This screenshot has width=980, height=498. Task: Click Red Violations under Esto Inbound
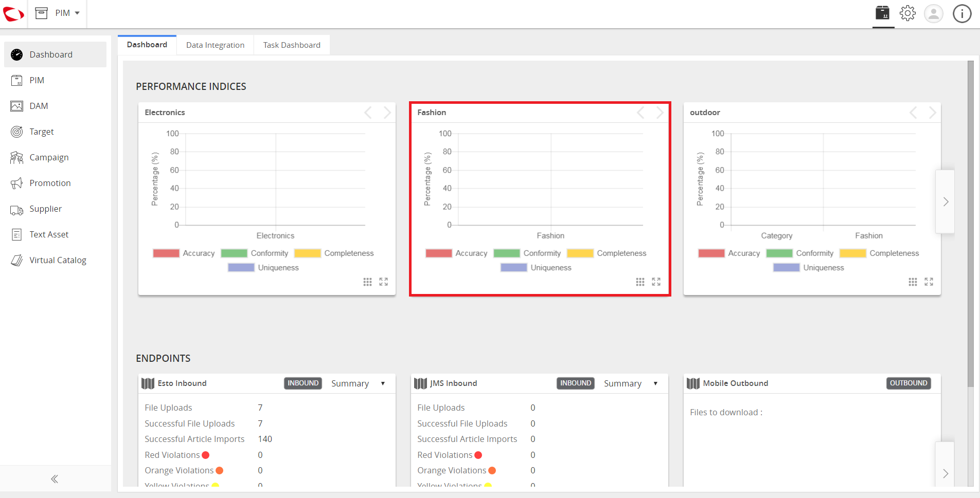pos(172,455)
